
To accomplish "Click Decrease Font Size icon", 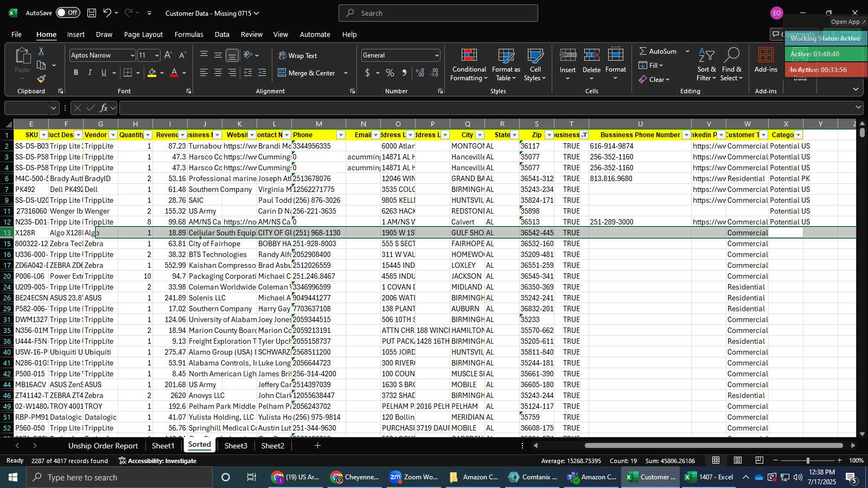I will coord(182,55).
